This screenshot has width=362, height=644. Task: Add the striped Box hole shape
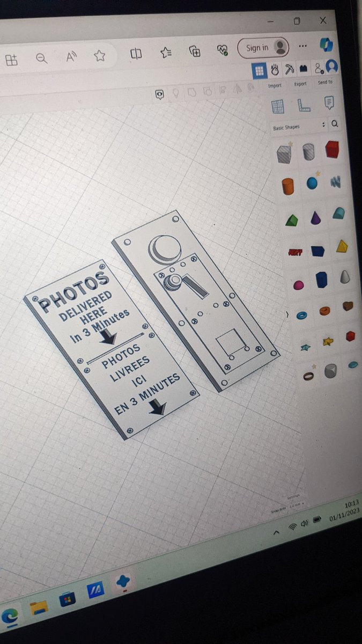[x=284, y=154]
